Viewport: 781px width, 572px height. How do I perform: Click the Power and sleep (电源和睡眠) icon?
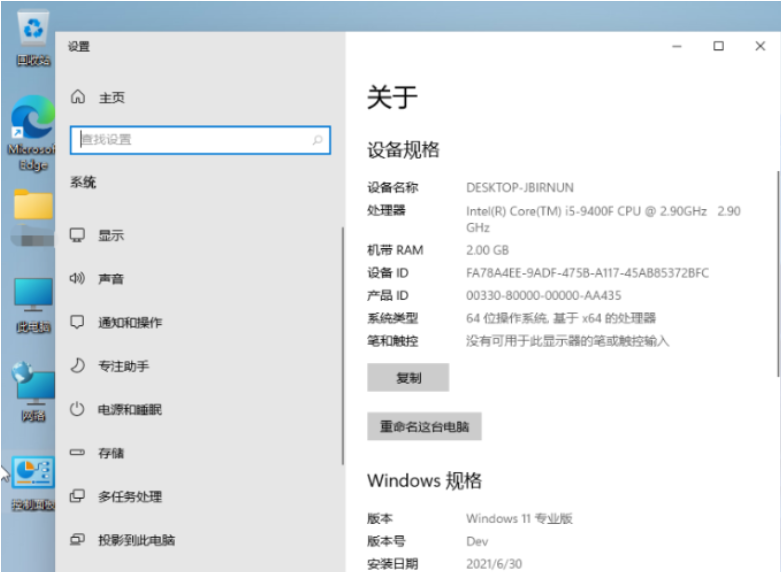78,409
